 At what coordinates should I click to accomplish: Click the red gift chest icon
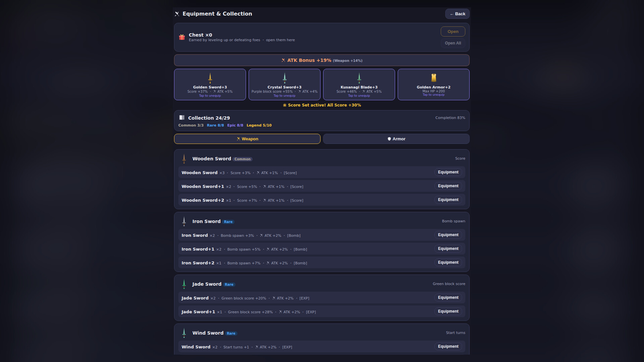tap(182, 37)
